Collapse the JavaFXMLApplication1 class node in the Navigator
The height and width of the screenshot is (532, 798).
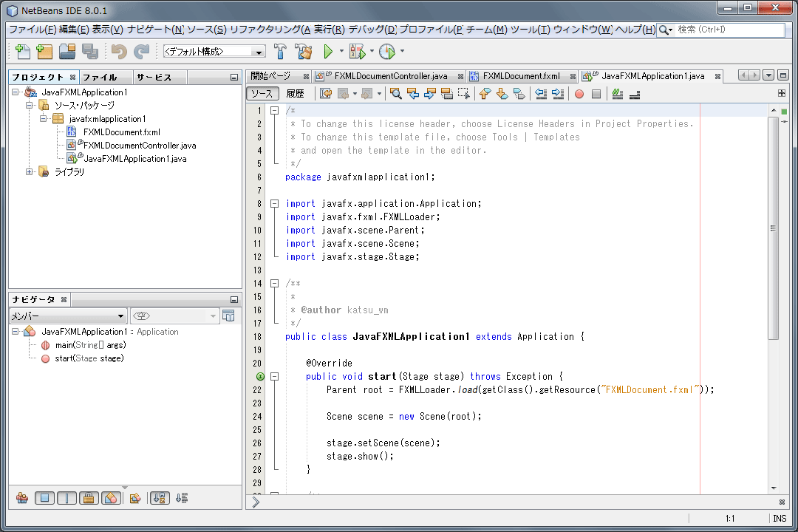tap(16, 332)
